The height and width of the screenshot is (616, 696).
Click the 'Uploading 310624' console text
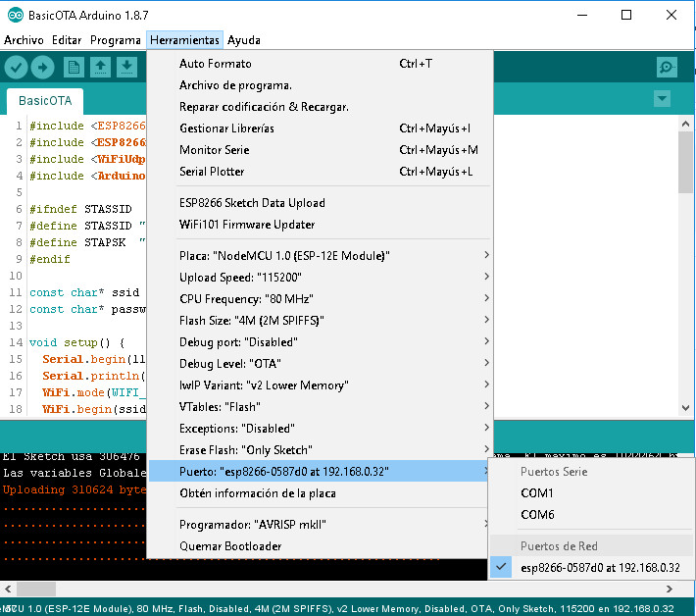75,489
